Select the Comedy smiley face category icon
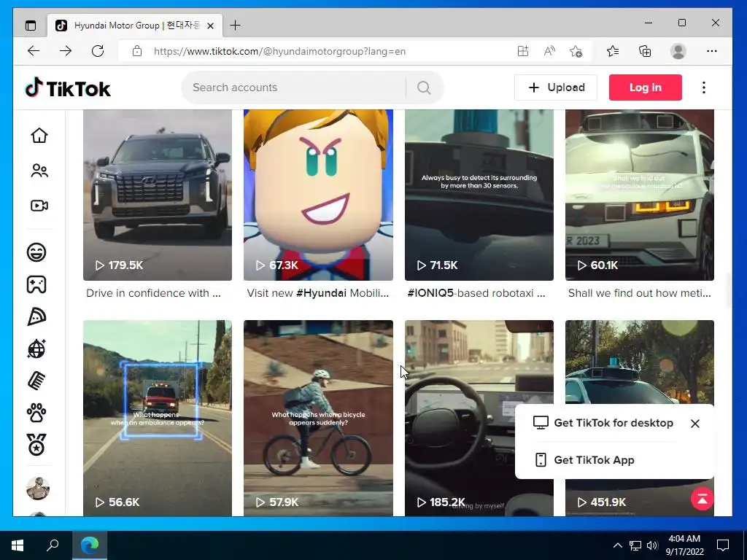747x560 pixels. tap(36, 252)
